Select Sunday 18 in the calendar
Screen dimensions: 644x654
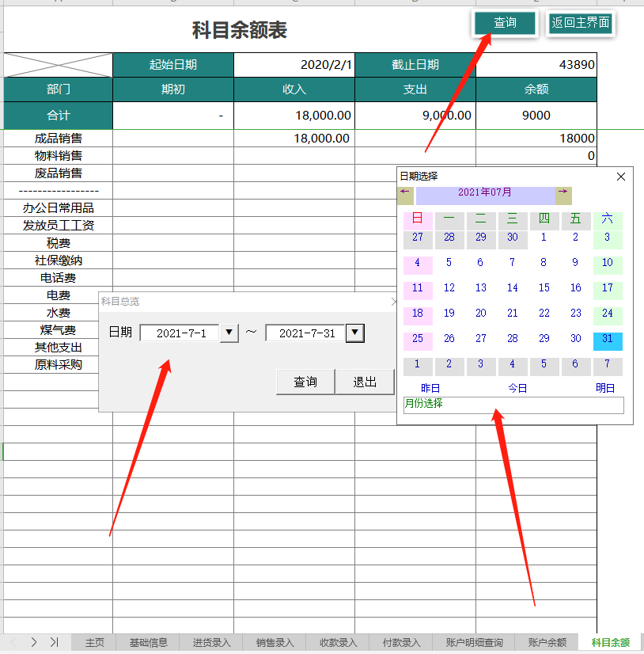(x=418, y=315)
